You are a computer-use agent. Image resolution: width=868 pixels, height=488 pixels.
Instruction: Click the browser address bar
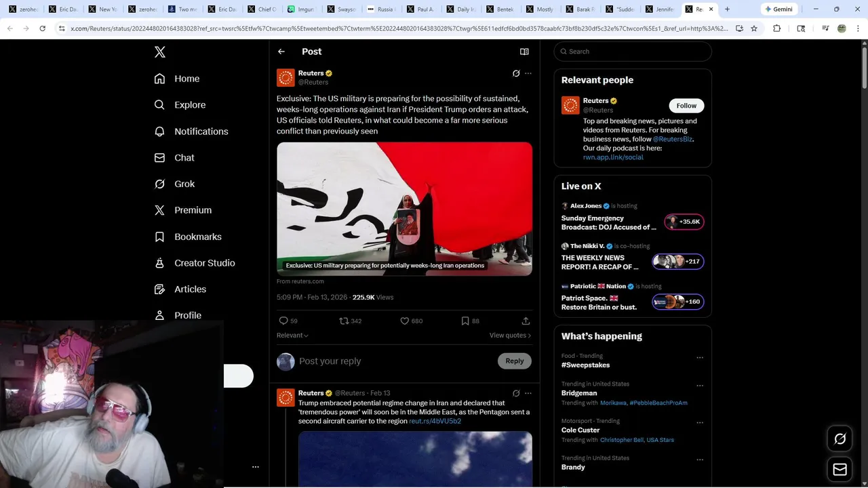(399, 28)
